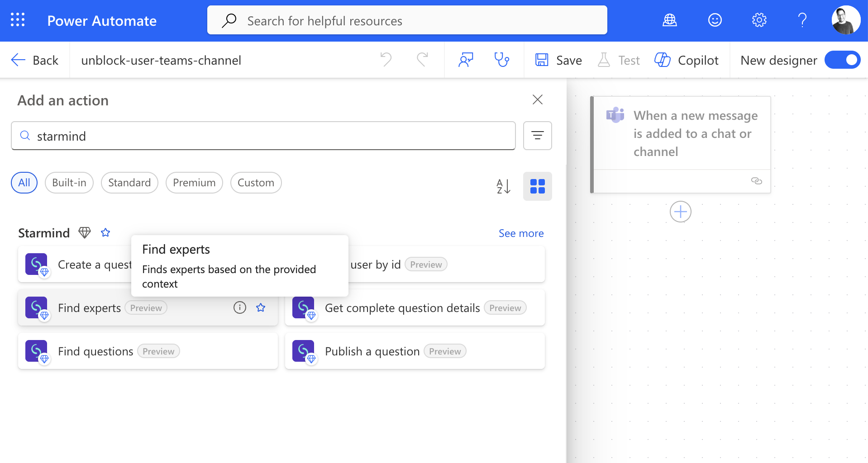Open the app launcher waffle menu
Screen dimensions: 868x463
[18, 20]
